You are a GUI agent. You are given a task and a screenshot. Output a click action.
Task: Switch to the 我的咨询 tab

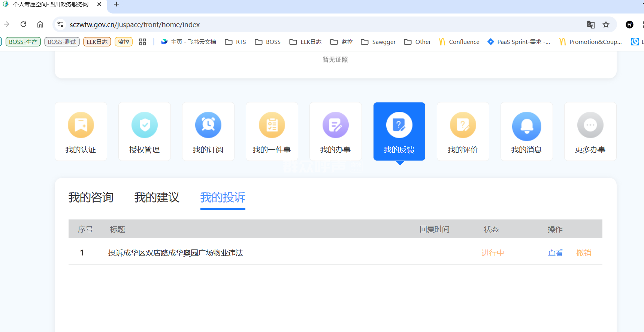[91, 197]
